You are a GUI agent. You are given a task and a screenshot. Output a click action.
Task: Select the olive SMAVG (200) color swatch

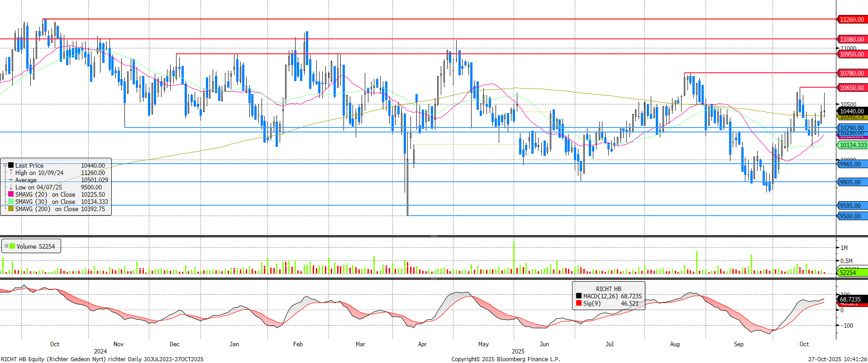tap(11, 209)
